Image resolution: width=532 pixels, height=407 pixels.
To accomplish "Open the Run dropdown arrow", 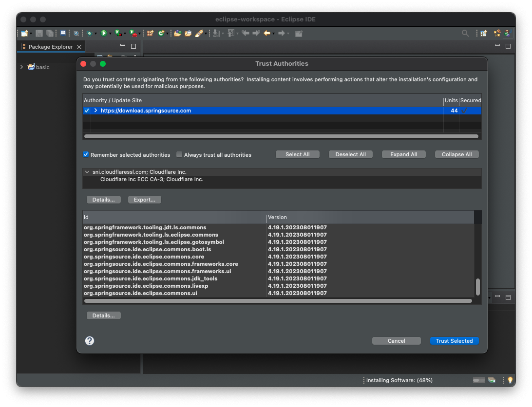I will tap(110, 34).
